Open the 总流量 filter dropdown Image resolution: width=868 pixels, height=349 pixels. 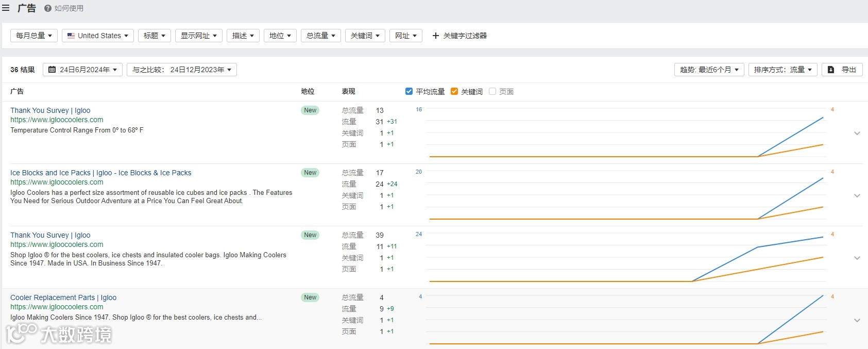tap(321, 36)
